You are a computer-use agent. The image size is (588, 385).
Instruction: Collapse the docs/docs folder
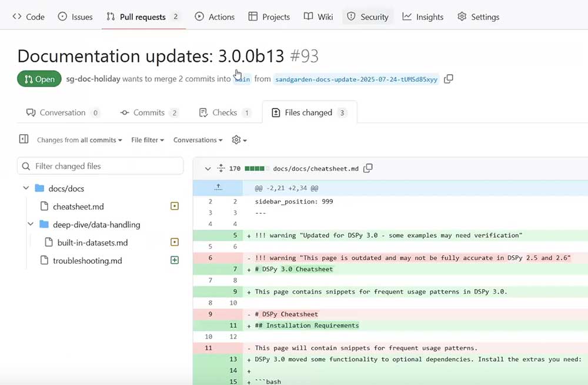[x=26, y=188]
